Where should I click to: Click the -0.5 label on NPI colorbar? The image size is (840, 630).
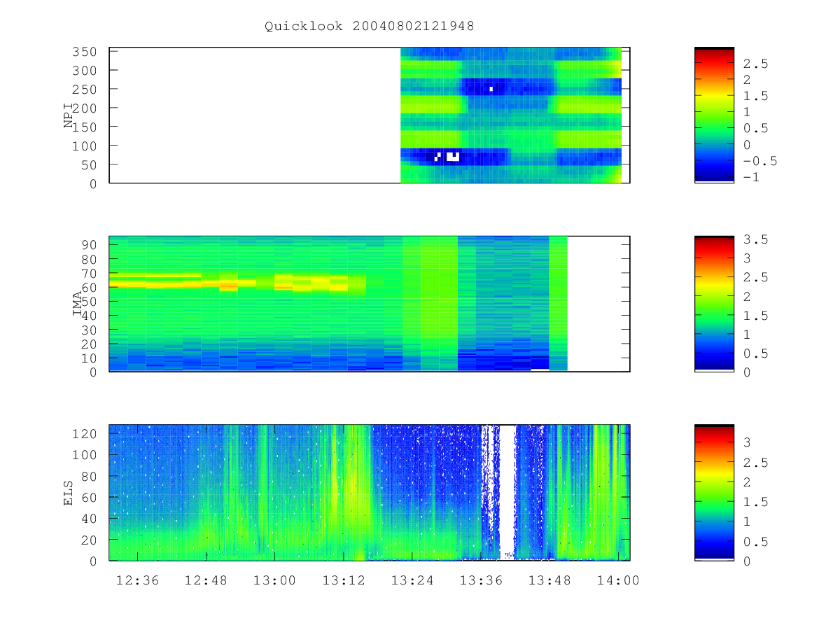click(x=760, y=162)
